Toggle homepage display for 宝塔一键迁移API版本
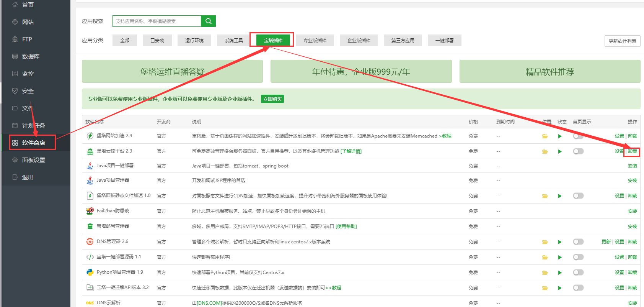The width and height of the screenshot is (644, 307). coord(578,288)
